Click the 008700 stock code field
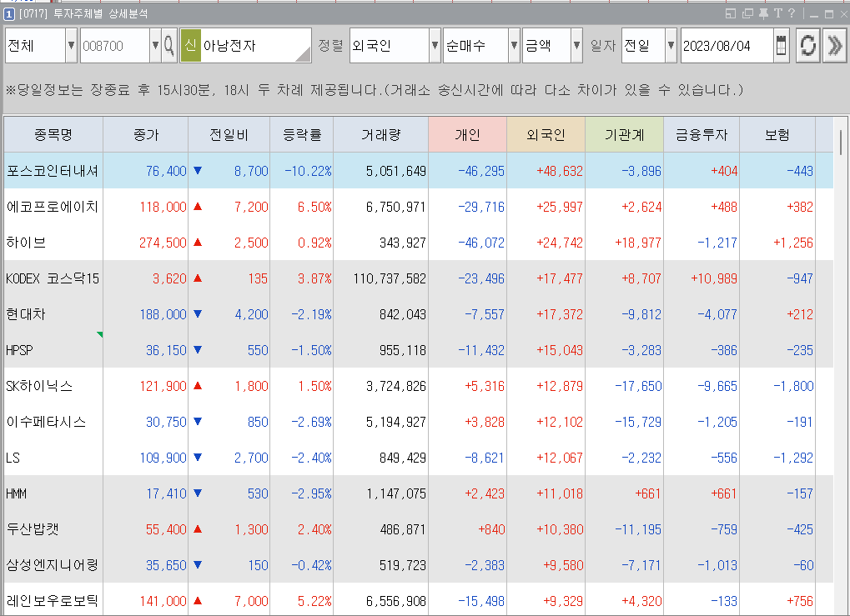Viewport: 850px width, 616px height. [x=115, y=46]
